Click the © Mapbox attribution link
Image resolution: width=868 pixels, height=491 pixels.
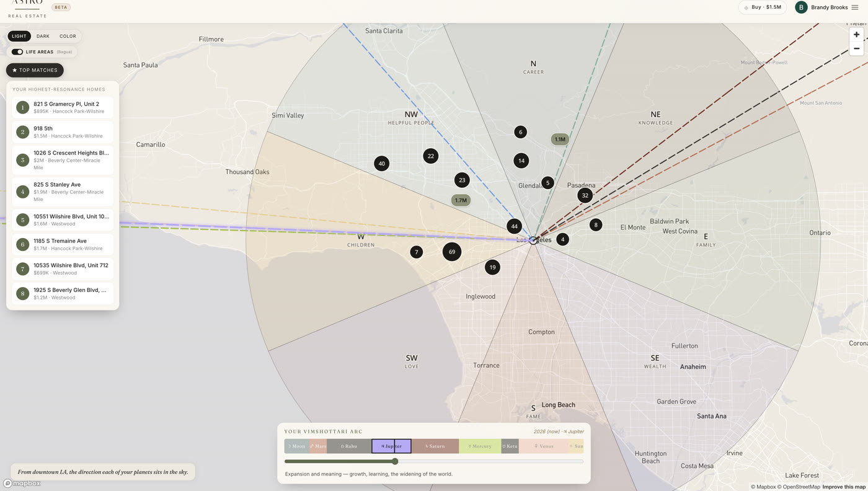point(763,487)
